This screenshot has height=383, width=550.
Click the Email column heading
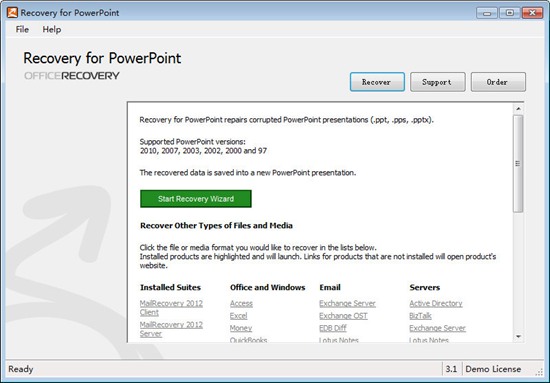(330, 287)
